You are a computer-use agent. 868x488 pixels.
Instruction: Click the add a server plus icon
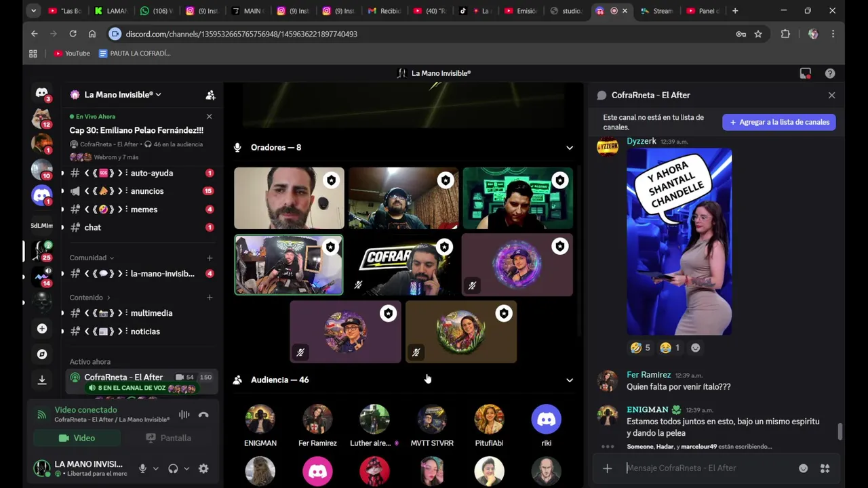click(42, 329)
